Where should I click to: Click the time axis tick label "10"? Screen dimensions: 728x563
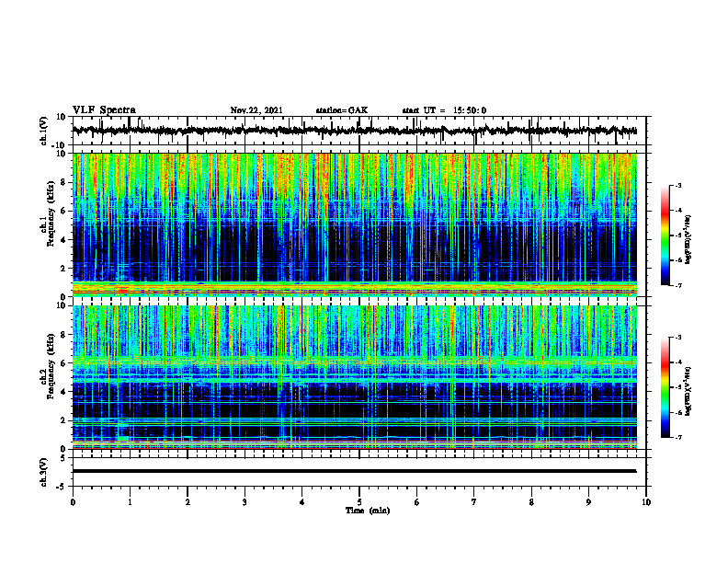[x=646, y=502]
